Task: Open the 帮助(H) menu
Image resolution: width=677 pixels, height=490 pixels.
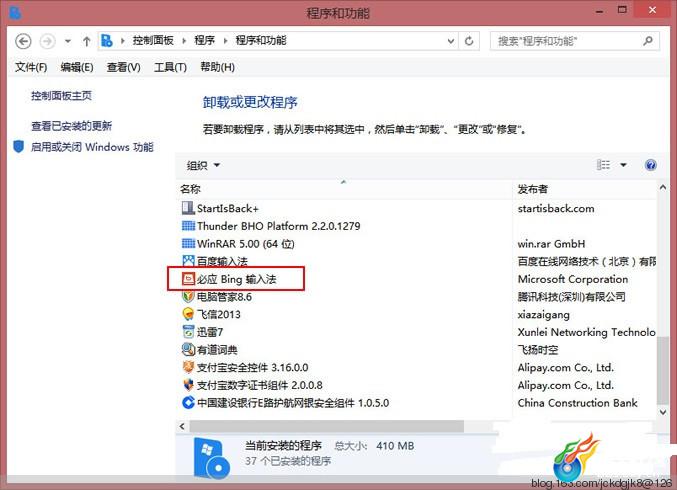Action: point(217,67)
